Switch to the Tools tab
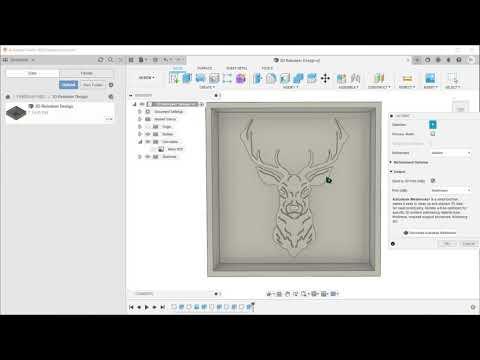Viewport: 480px width, 360px height. pos(267,68)
